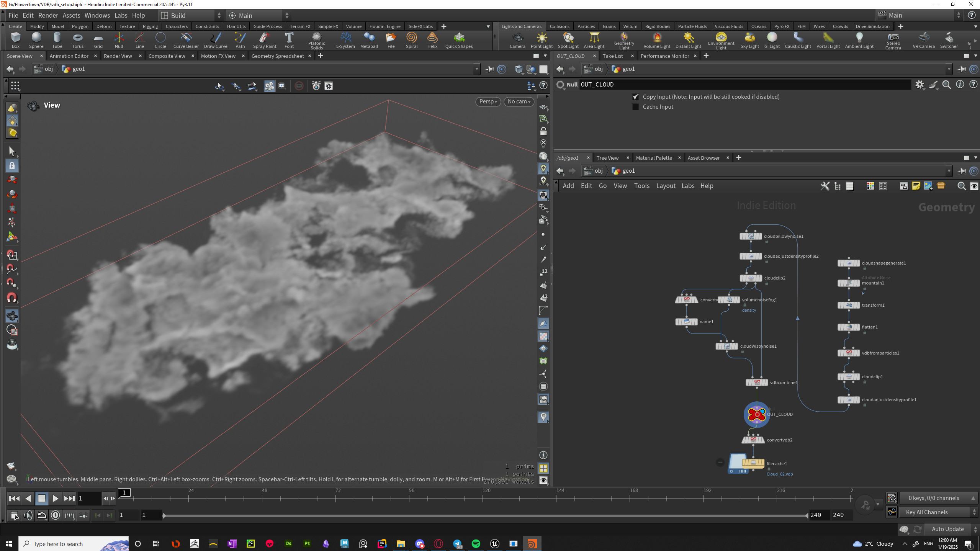Select the Sphere shelf tool
Screen dimensions: 980x551
[36, 40]
